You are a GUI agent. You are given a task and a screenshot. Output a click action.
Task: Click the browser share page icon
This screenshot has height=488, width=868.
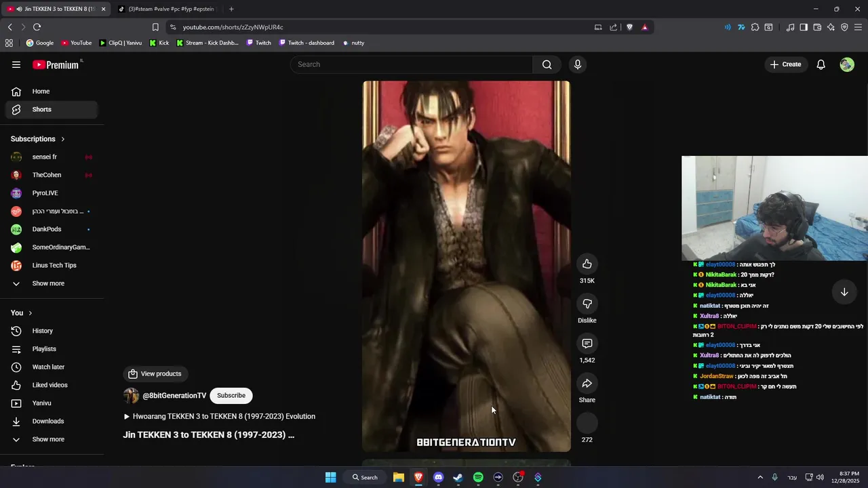click(x=614, y=27)
